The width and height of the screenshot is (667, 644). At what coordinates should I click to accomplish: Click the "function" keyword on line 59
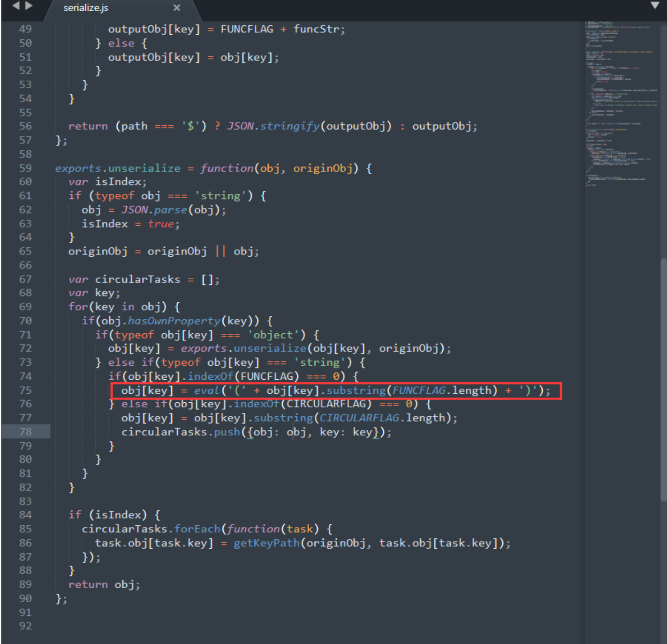(227, 168)
